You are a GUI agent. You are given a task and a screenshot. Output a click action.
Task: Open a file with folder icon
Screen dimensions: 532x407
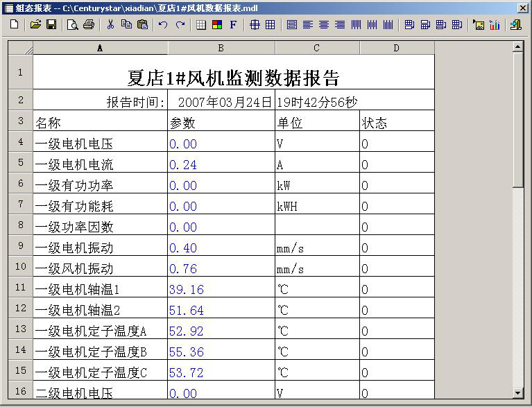[x=35, y=25]
